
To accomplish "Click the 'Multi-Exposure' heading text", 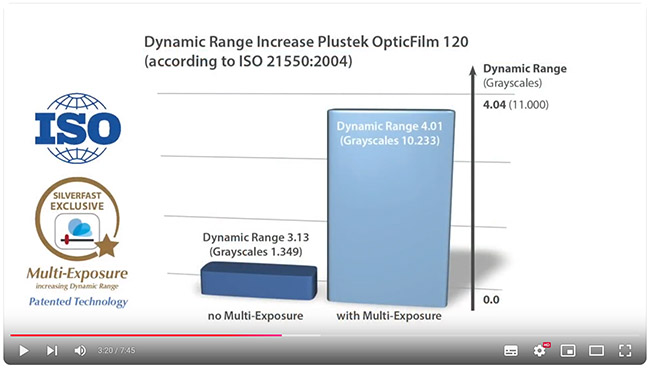I will click(78, 273).
